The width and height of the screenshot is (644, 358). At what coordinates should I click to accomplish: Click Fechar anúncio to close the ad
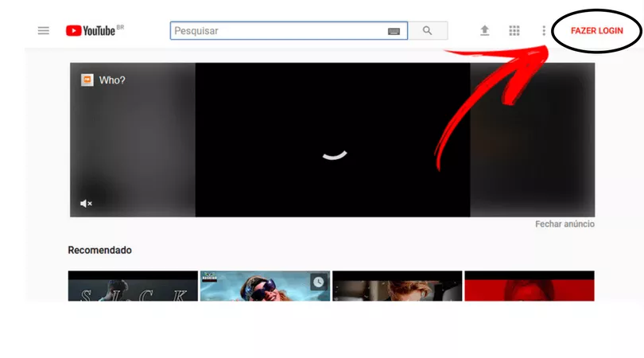tap(564, 224)
